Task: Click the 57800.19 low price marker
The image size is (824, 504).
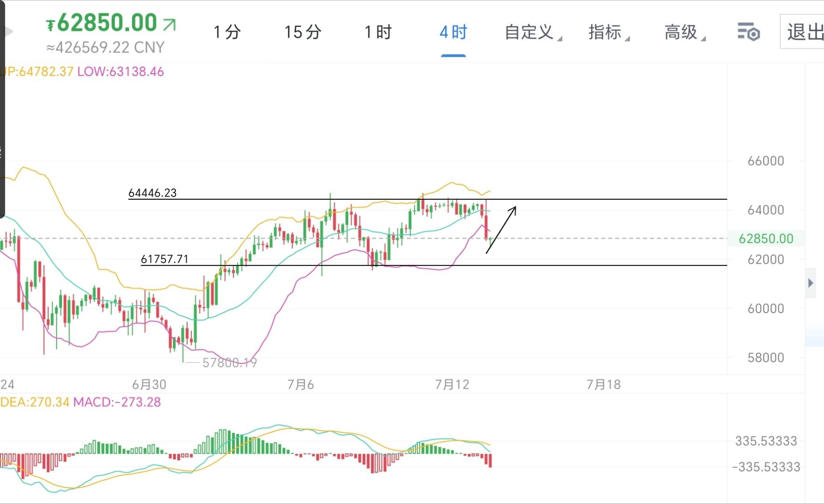Action: [229, 363]
